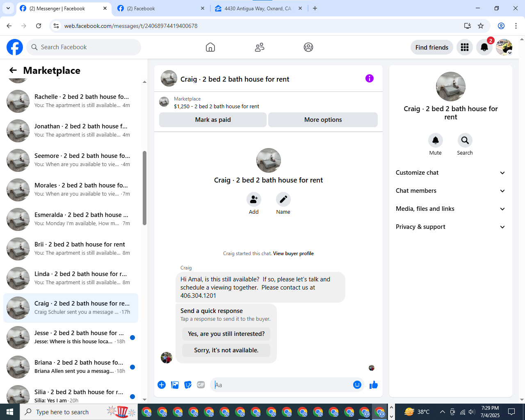Open Windows Start menu
The image size is (525, 420).
pos(10,412)
